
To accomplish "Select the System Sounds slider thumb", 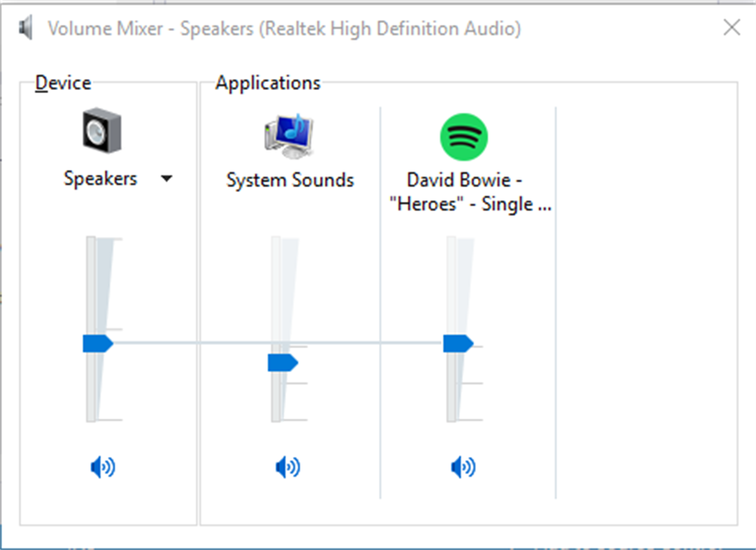I will 283,363.
